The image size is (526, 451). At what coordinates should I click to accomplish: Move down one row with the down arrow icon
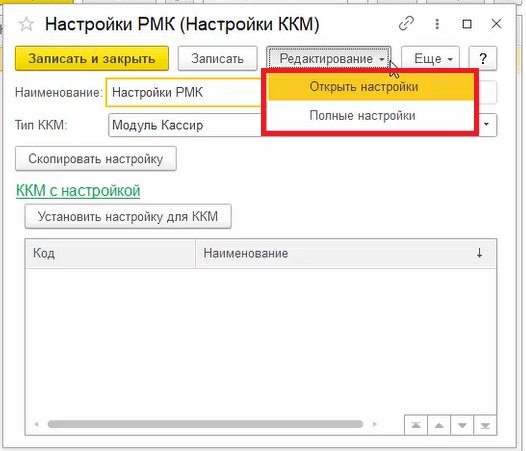click(x=462, y=425)
